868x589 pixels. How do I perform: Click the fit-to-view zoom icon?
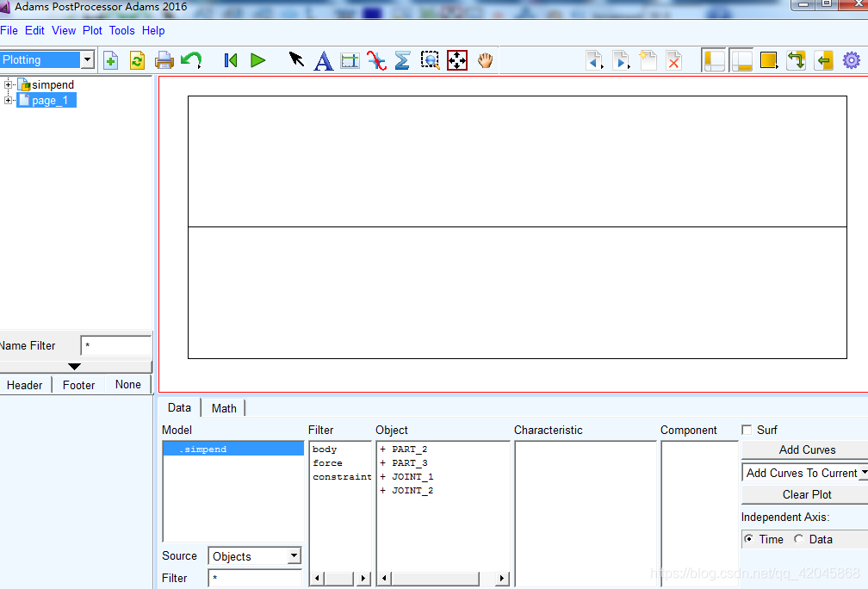456,60
